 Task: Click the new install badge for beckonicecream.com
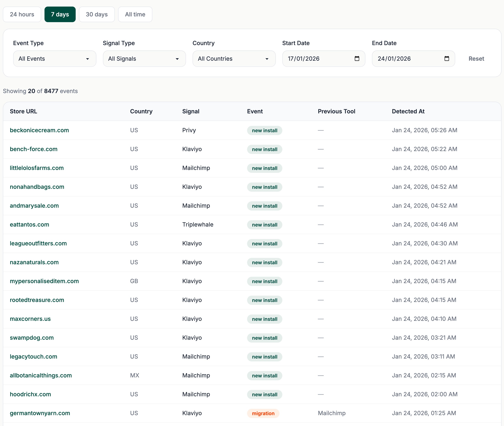(265, 130)
